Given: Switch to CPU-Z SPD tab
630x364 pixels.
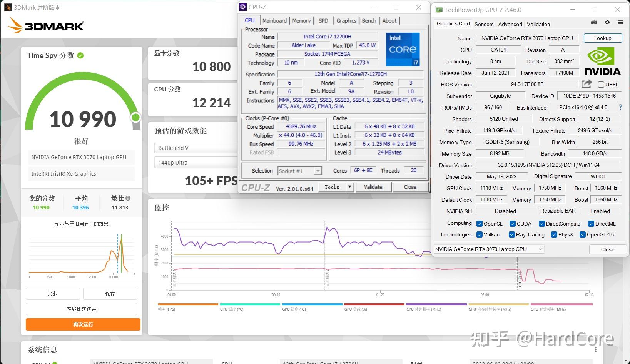Looking at the screenshot, I should [x=323, y=21].
